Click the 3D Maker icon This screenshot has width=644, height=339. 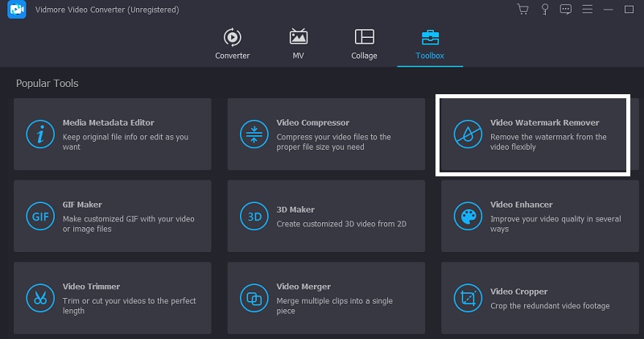pyautogui.click(x=254, y=217)
